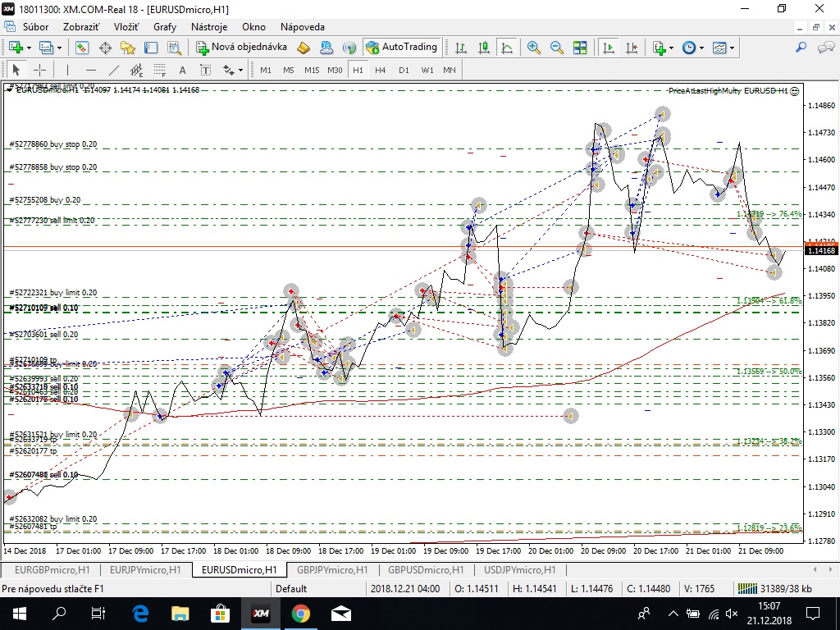
Task: Expand the Periods dropdown arrow
Action: pos(701,48)
